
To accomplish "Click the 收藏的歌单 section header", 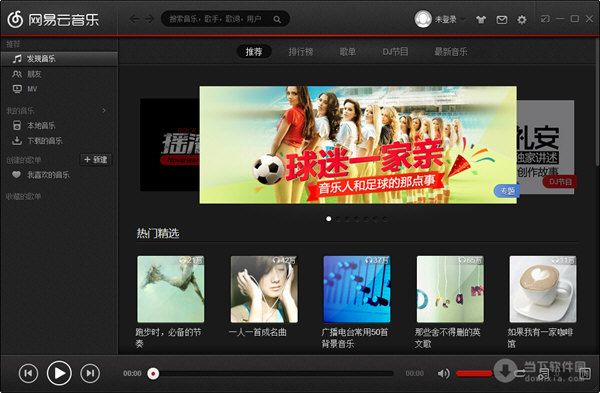I will (x=24, y=197).
